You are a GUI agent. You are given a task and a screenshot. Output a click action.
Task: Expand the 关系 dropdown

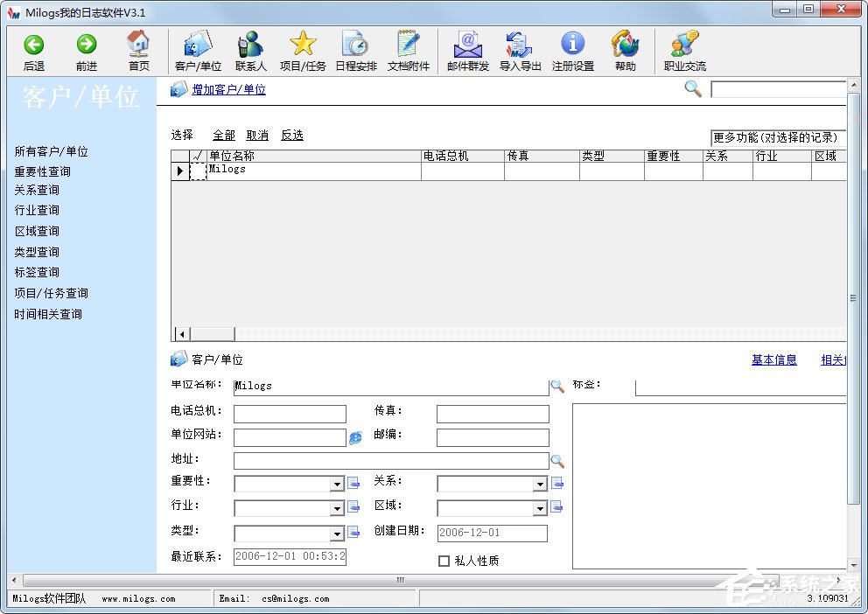(540, 485)
